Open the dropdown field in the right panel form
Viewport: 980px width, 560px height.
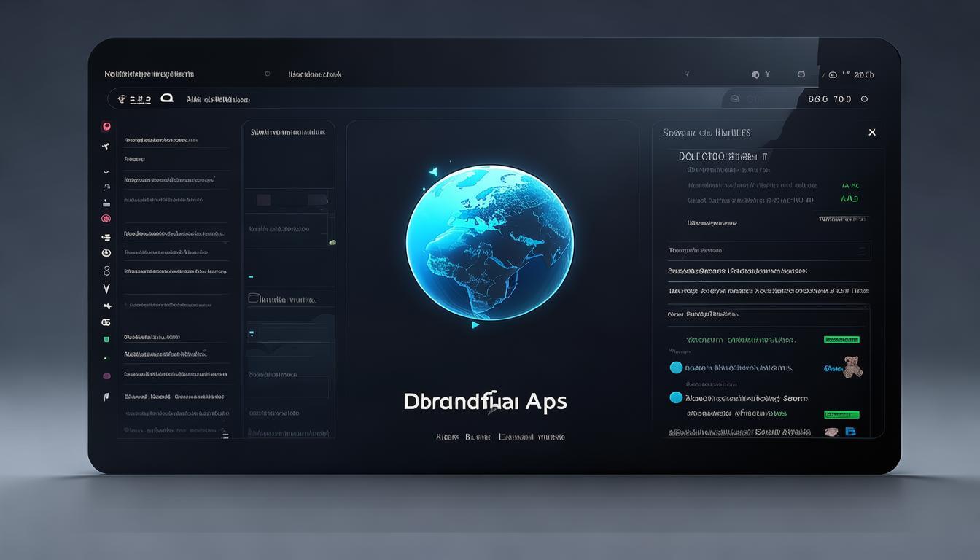(769, 250)
